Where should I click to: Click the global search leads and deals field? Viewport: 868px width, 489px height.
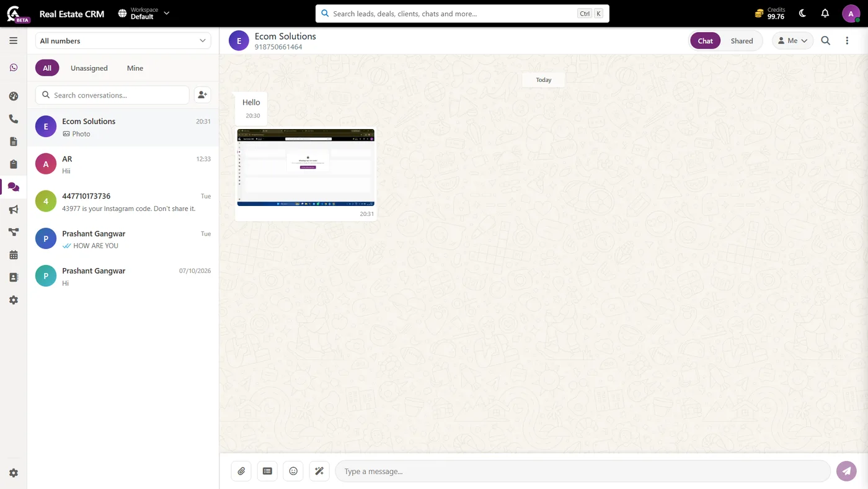462,14
